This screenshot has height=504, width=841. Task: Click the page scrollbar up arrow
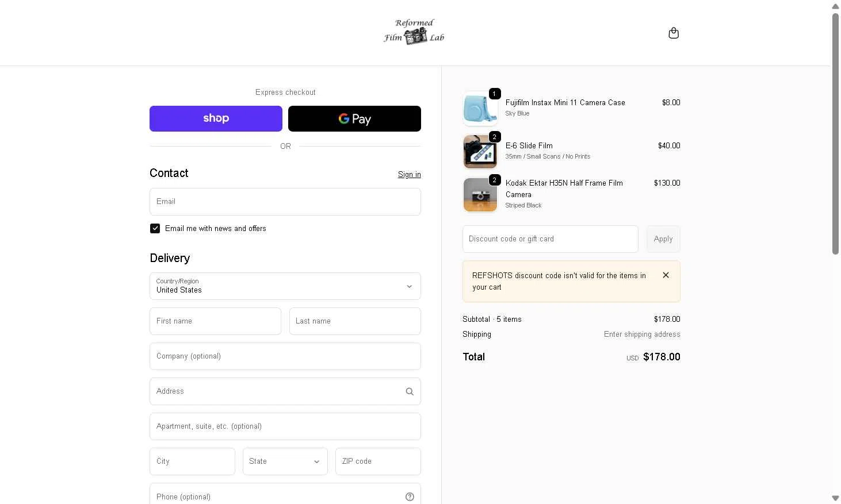point(835,6)
